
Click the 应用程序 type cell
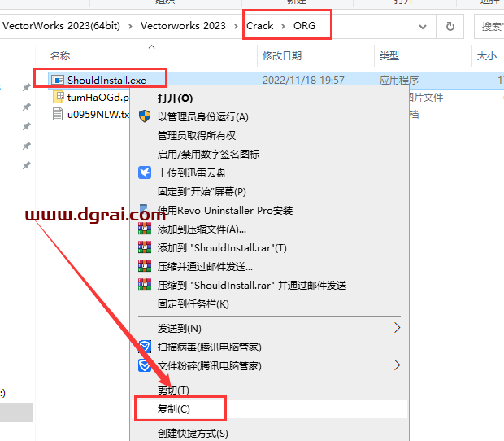pyautogui.click(x=399, y=80)
